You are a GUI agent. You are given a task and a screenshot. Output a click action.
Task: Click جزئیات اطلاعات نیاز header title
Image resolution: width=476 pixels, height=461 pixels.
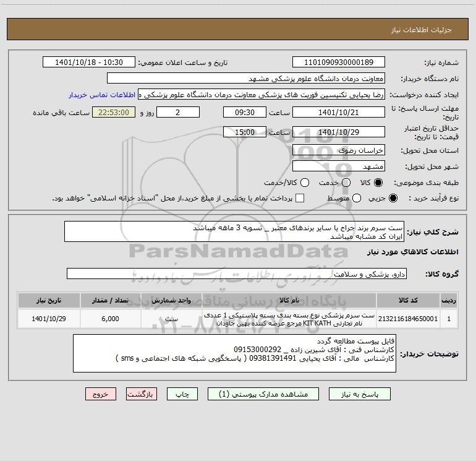(x=422, y=30)
